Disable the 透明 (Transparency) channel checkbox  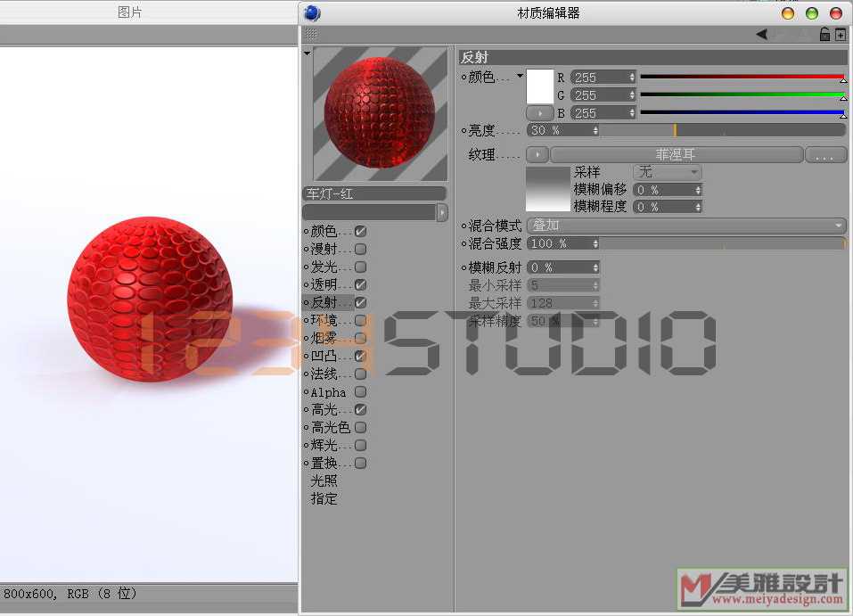tap(361, 284)
